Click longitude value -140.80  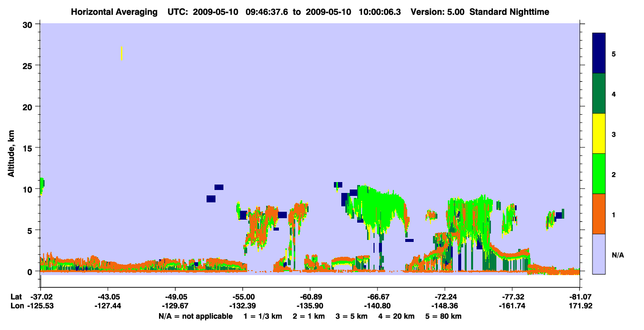pyautogui.click(x=377, y=306)
